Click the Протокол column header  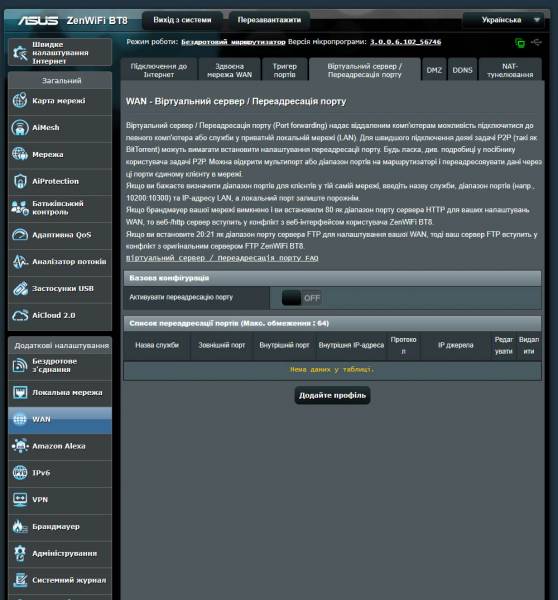(403, 345)
